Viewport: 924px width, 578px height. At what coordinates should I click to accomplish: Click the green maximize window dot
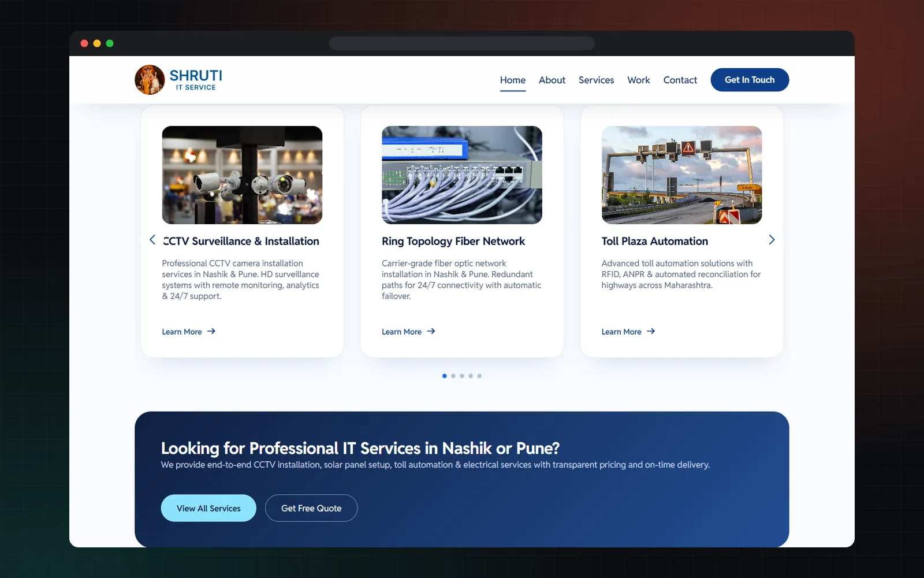110,43
